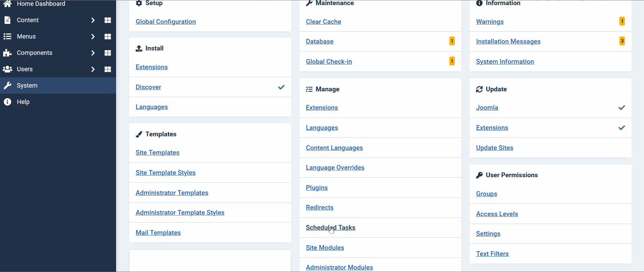Image resolution: width=644 pixels, height=272 pixels.
Task: Click the Installation Messages count badge
Action: [x=622, y=41]
